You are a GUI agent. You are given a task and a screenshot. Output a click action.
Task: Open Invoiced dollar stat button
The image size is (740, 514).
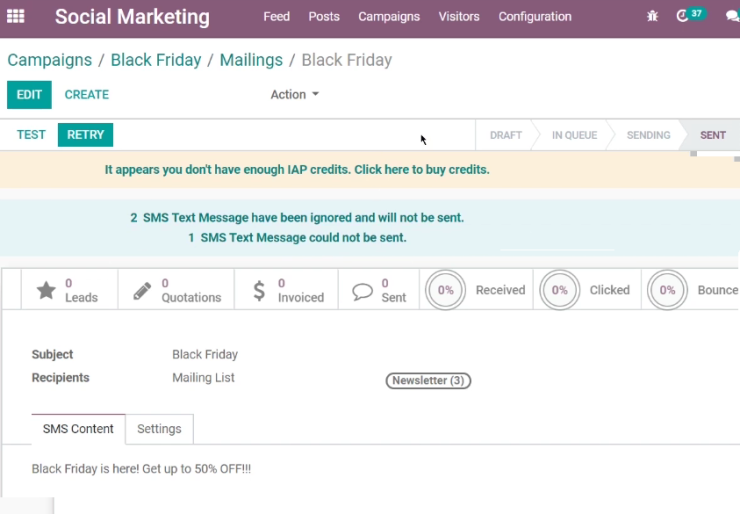(286, 290)
